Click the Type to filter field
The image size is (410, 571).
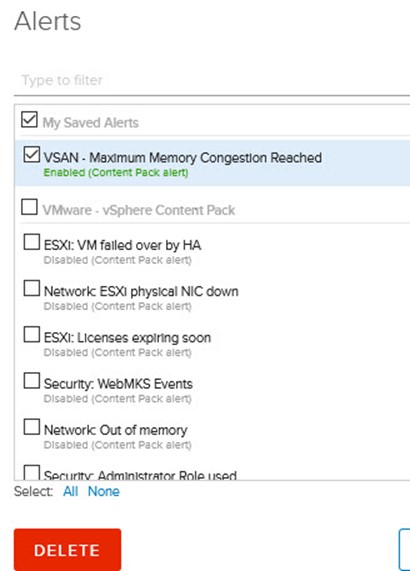pos(212,80)
